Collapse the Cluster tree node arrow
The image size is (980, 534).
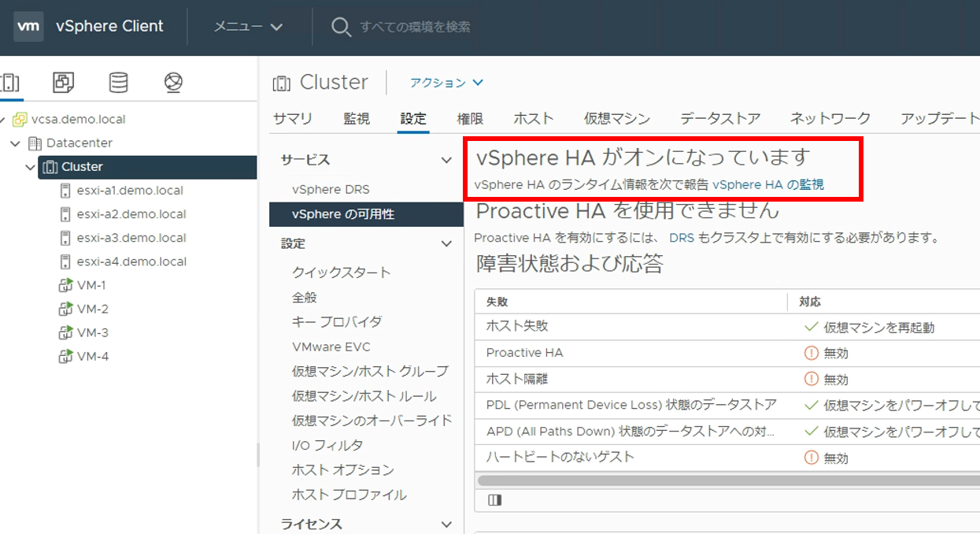31,167
